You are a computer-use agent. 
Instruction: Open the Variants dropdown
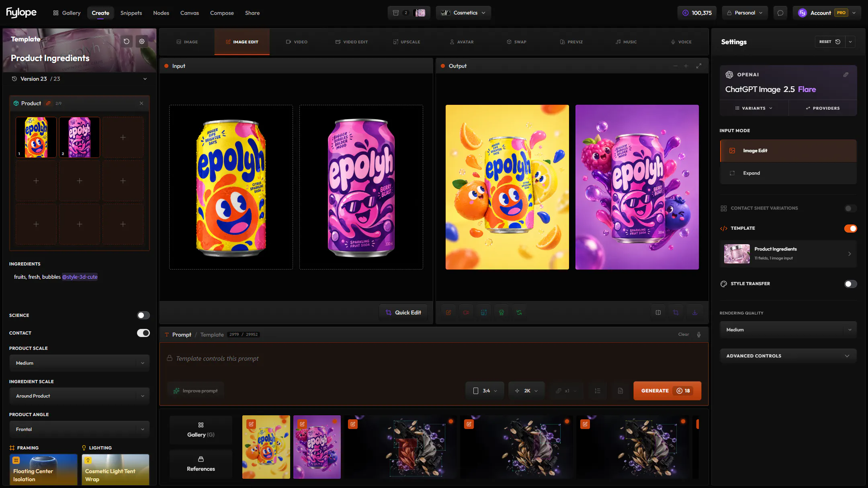click(754, 108)
